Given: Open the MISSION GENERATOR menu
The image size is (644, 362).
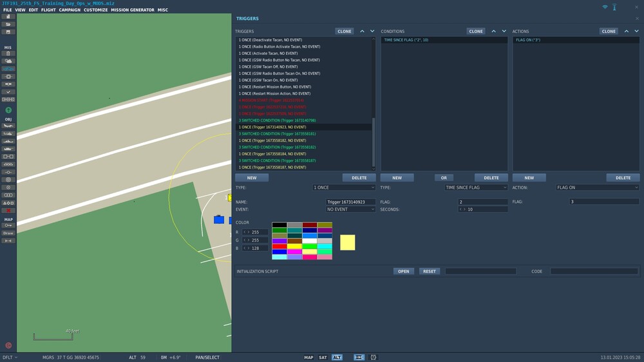Looking at the screenshot, I should coord(133,10).
